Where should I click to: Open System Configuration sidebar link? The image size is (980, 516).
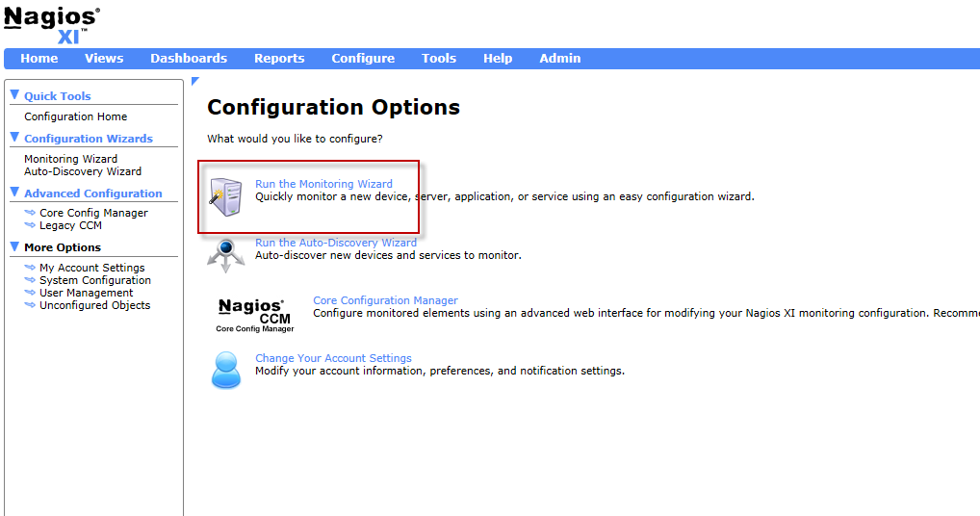pos(95,280)
